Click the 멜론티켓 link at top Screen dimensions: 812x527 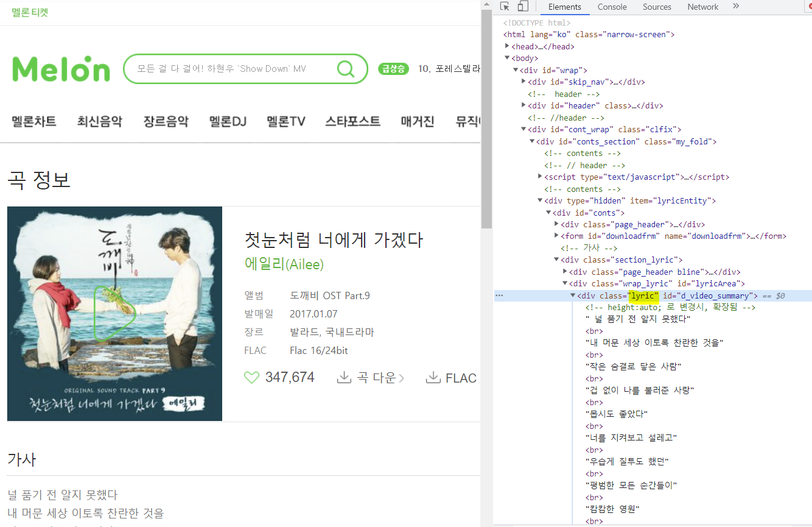tap(30, 12)
